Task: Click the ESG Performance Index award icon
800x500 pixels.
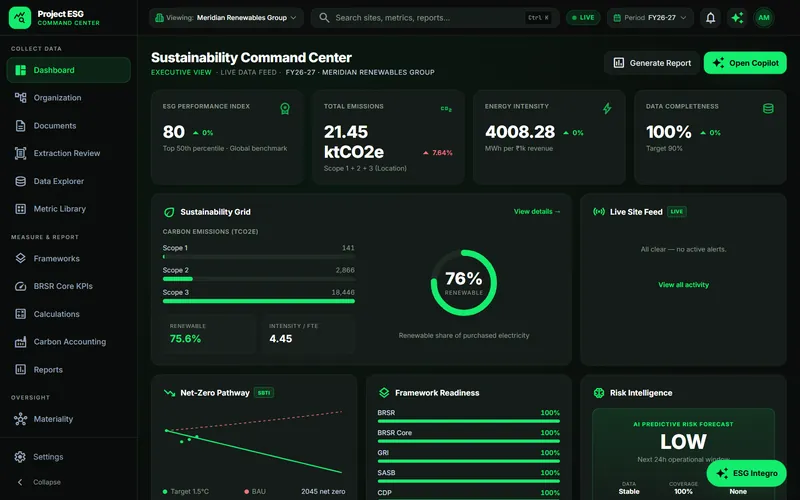Action: 285,108
